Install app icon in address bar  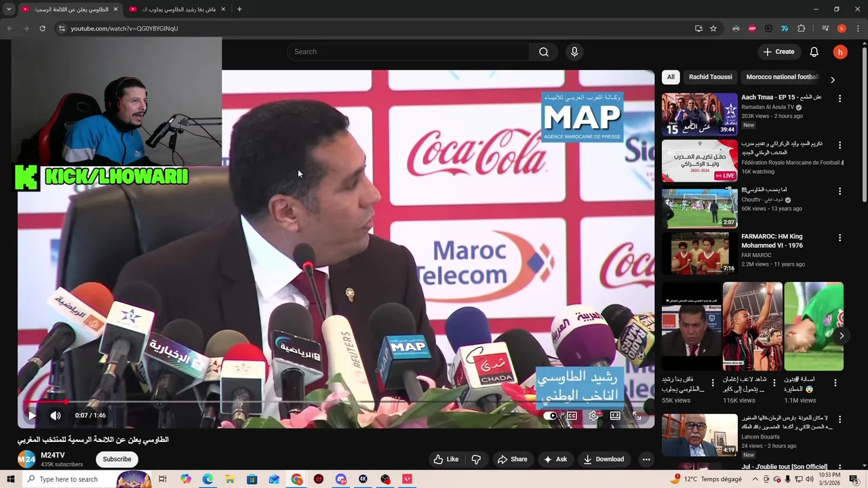tap(698, 28)
